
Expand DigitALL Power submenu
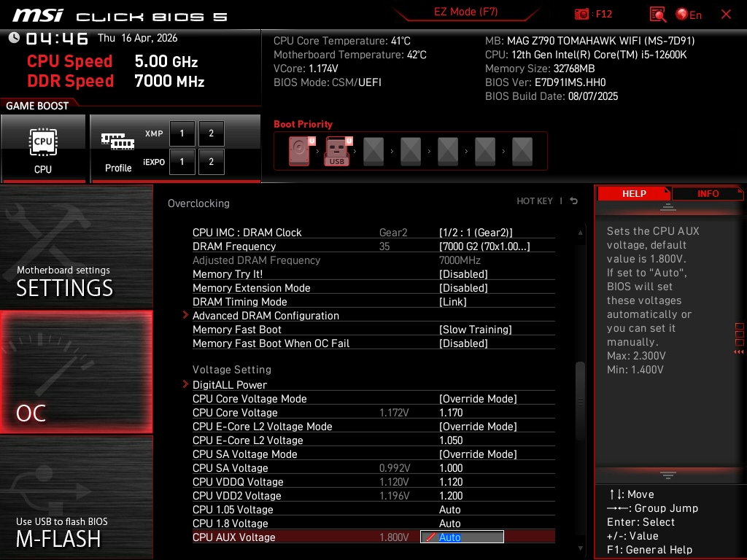coord(230,385)
